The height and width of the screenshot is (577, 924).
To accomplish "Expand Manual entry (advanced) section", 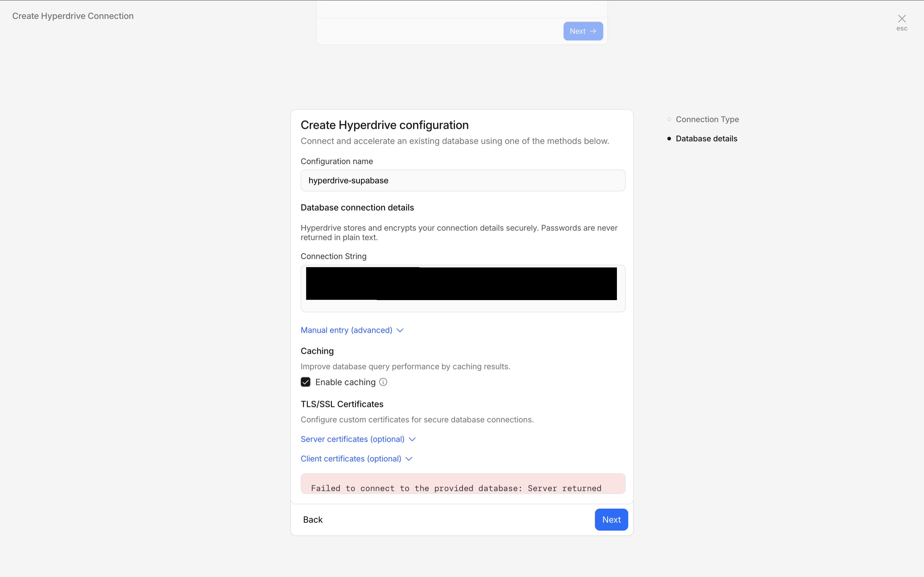I will pos(346,330).
